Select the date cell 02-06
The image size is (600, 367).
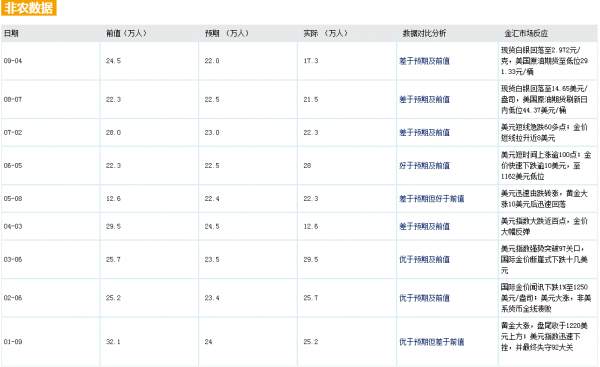coord(13,298)
